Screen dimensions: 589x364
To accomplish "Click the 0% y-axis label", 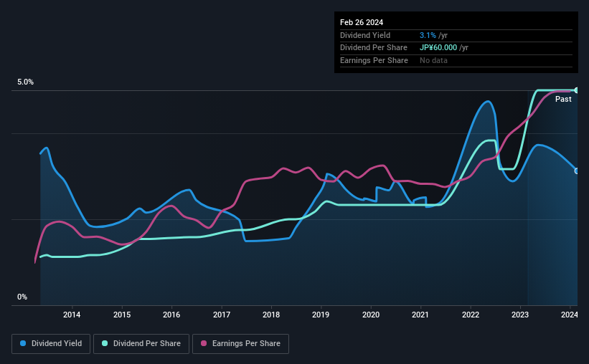I will pyautogui.click(x=22, y=297).
